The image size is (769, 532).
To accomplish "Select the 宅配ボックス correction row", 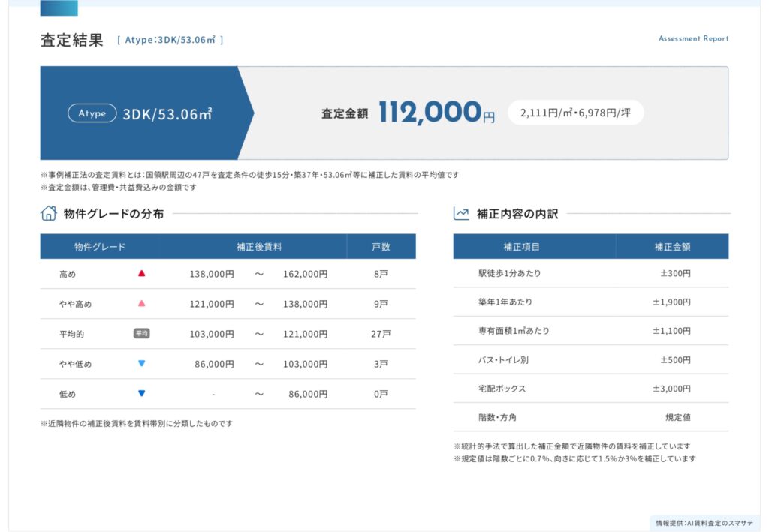I will pos(590,389).
